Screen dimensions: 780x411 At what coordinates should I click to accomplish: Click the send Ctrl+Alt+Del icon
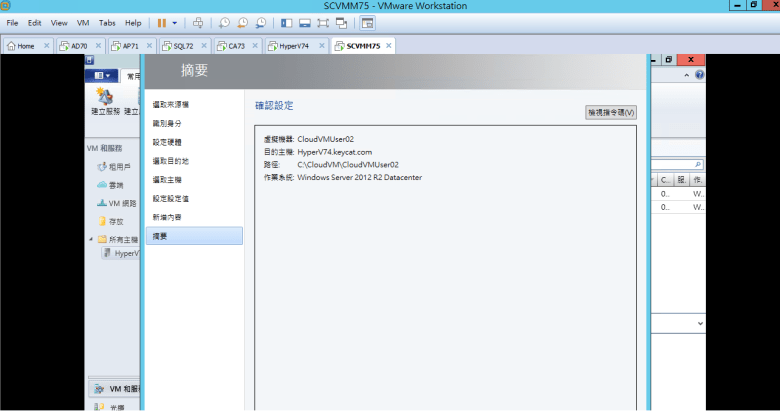click(x=197, y=22)
